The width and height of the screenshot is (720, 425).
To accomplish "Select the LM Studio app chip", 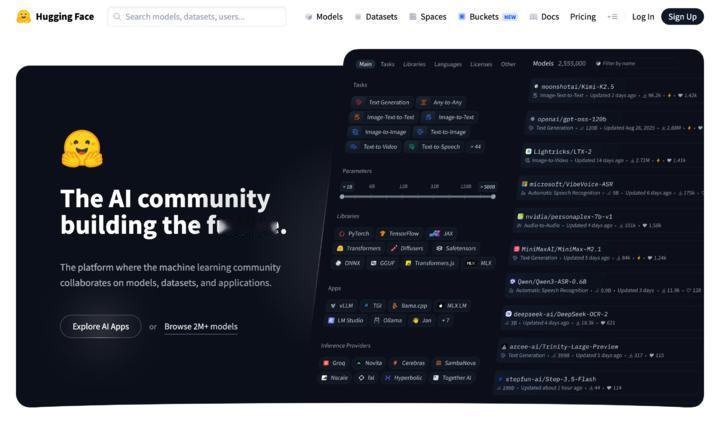I will pyautogui.click(x=345, y=320).
